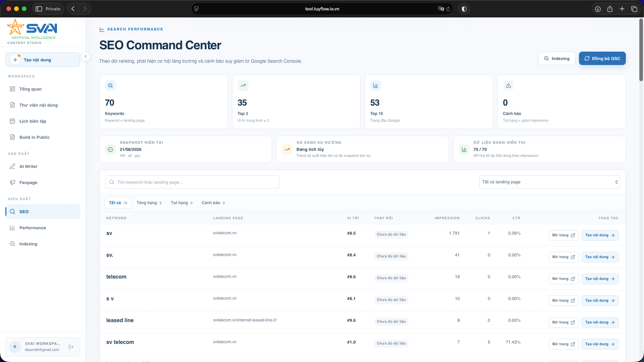Reload the page with refresh icon
This screenshot has width=644, height=362.
(x=448, y=9)
